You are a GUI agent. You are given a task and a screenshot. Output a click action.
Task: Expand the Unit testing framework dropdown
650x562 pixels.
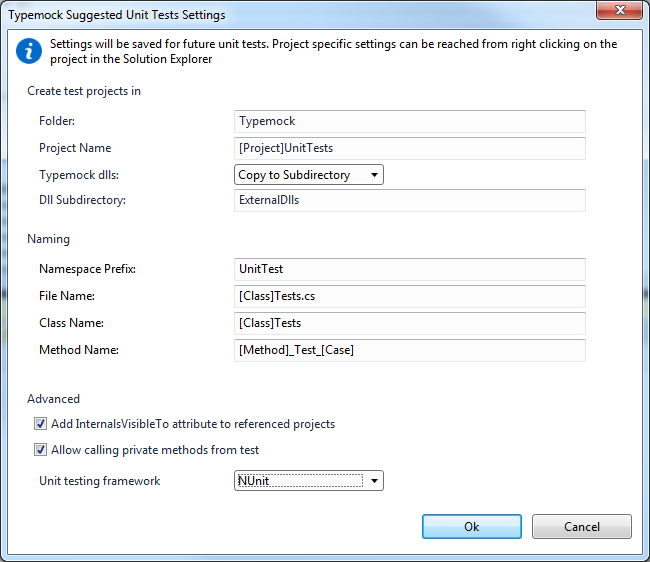point(308,481)
